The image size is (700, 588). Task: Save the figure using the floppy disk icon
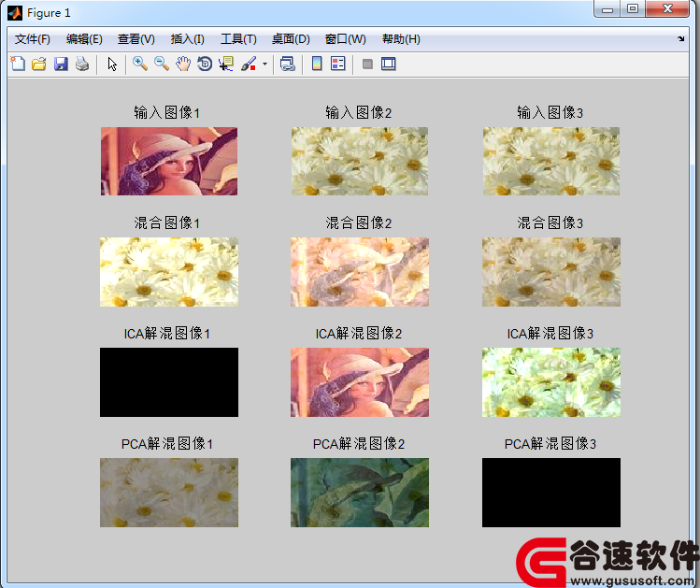click(61, 64)
